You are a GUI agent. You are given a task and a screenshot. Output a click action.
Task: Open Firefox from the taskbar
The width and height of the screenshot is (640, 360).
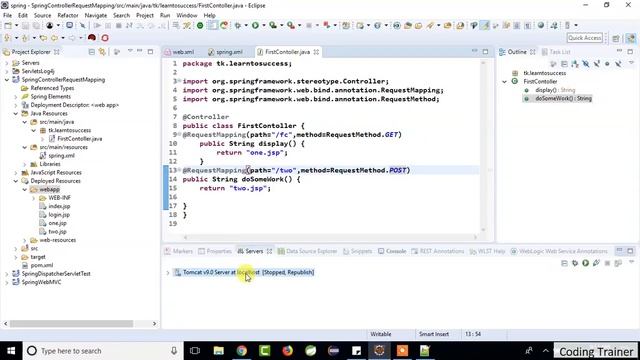click(x=288, y=351)
